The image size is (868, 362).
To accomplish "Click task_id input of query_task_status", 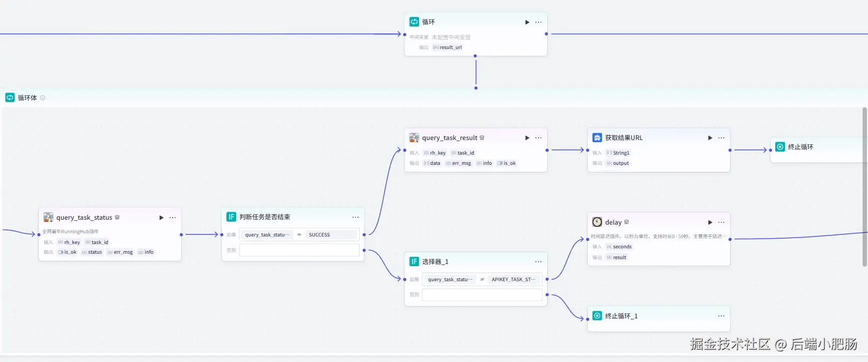I will [x=97, y=242].
